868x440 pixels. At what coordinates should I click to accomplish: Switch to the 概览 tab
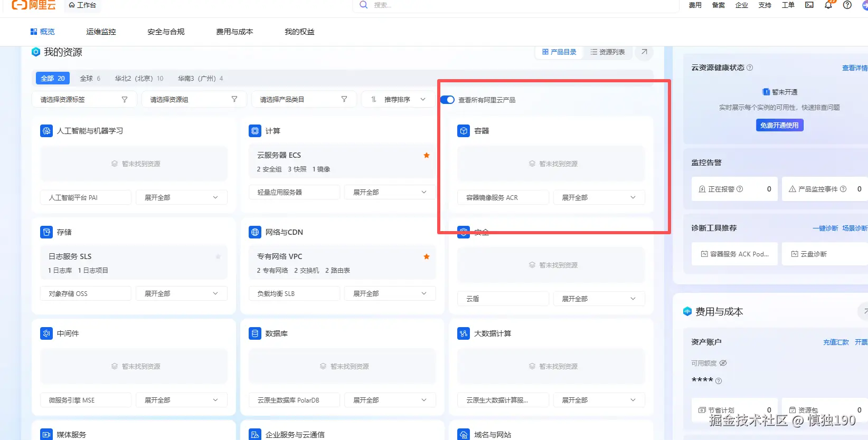[x=42, y=32]
